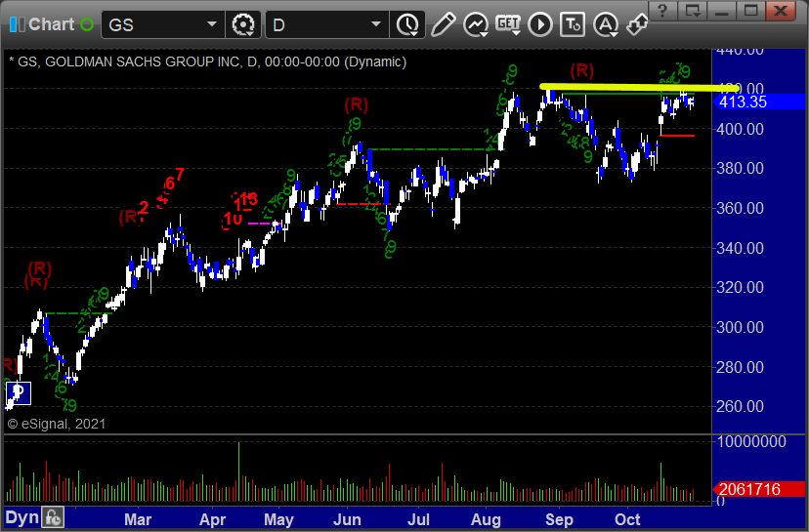Select the red horizontal line near 397

coord(677,136)
